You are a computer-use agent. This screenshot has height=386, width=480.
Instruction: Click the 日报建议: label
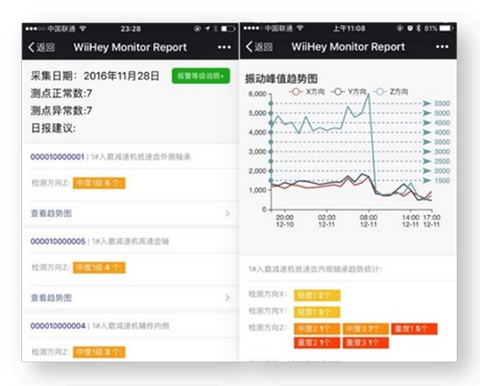tap(53, 128)
